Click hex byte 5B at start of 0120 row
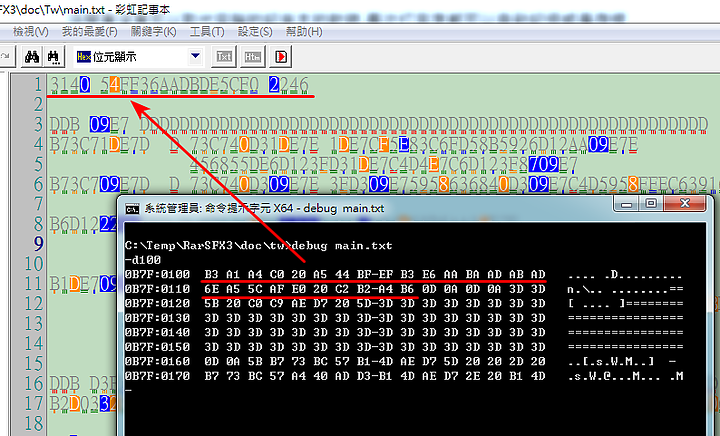The width and height of the screenshot is (720, 436). pos(211,303)
